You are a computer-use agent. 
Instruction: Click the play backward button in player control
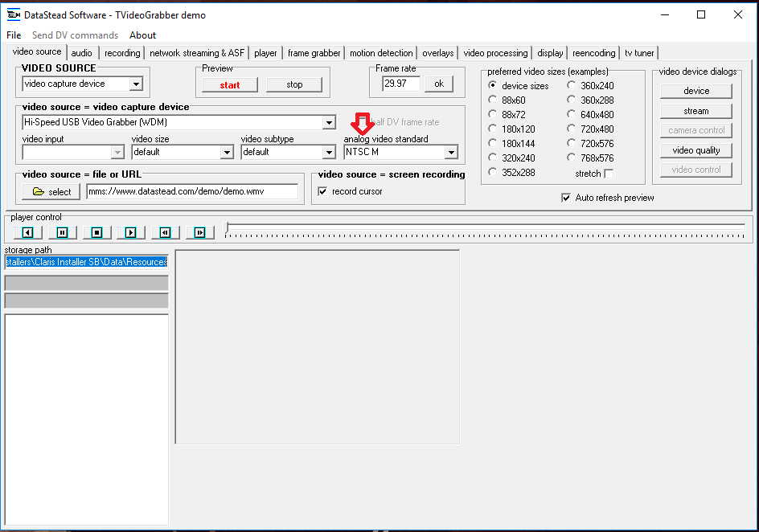(27, 232)
